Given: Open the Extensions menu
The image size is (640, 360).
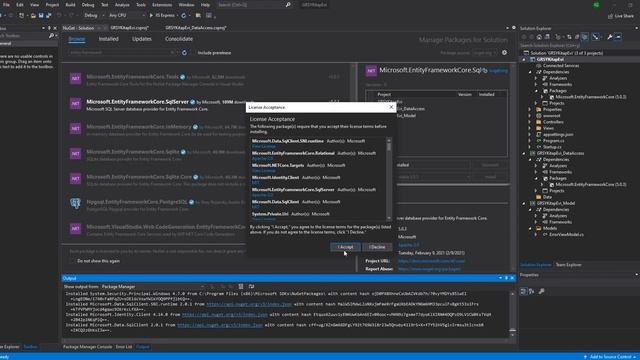Looking at the screenshot, I should coord(162,5).
